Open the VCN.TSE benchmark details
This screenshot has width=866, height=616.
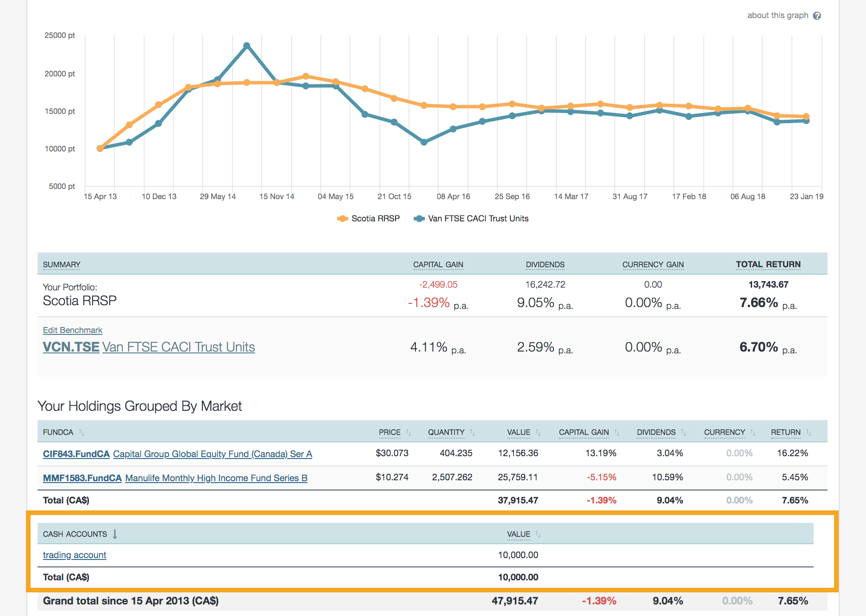[70, 346]
